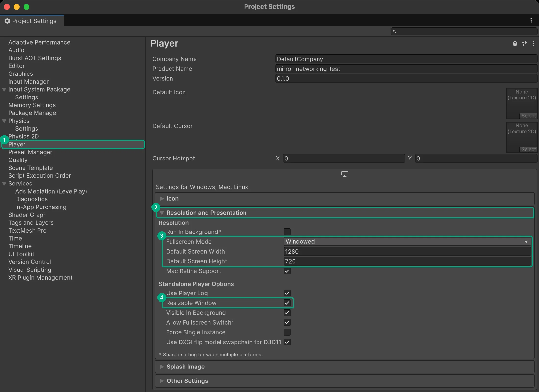Click Default Screen Width field
Screen dimensions: 539x392
click(x=407, y=252)
